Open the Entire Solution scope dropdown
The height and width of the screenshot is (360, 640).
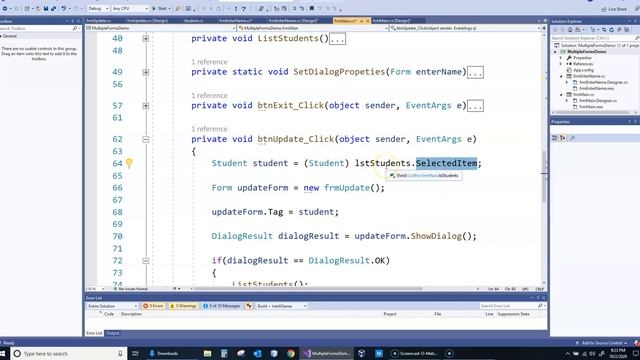point(112,306)
